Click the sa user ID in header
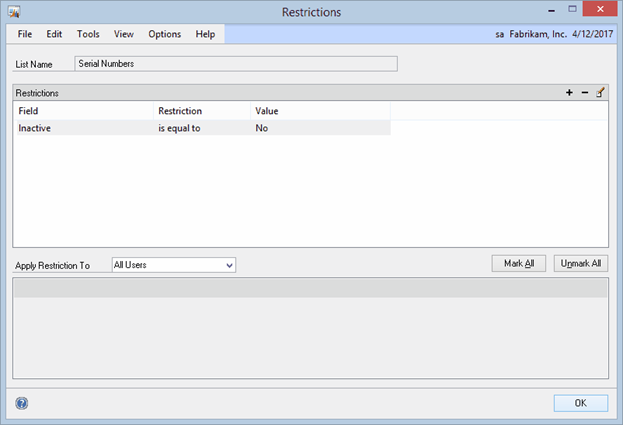The width and height of the screenshot is (624, 426). (x=500, y=35)
